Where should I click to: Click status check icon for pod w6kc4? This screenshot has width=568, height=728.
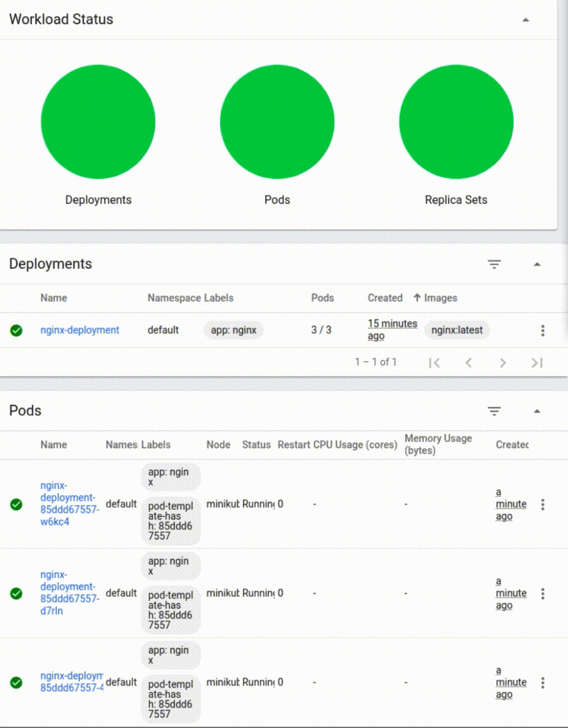pyautogui.click(x=16, y=504)
